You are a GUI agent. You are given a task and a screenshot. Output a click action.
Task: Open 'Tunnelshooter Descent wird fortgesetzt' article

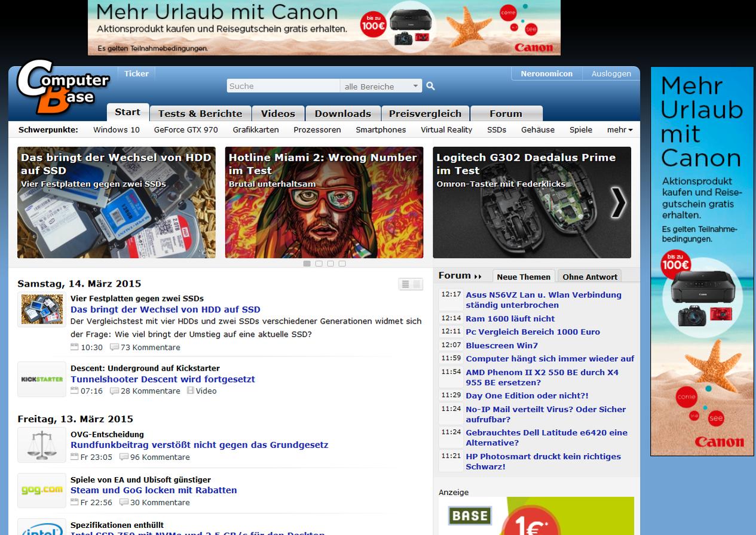(x=163, y=379)
